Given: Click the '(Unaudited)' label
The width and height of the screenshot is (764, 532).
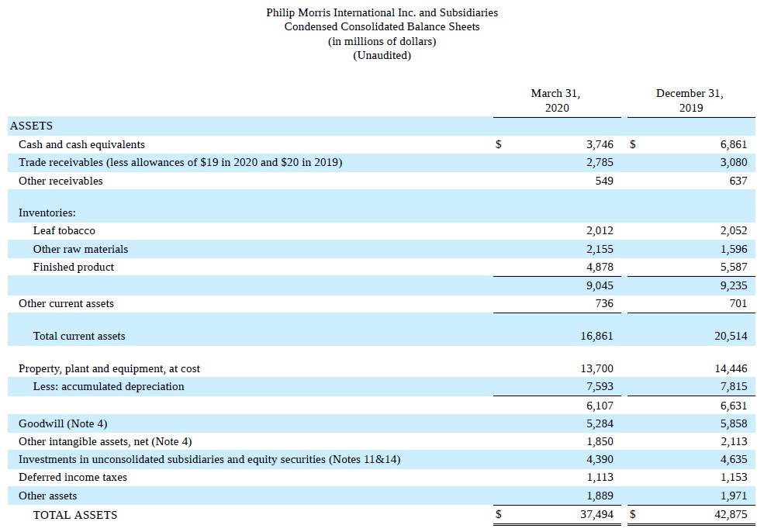Looking at the screenshot, I should tap(382, 56).
